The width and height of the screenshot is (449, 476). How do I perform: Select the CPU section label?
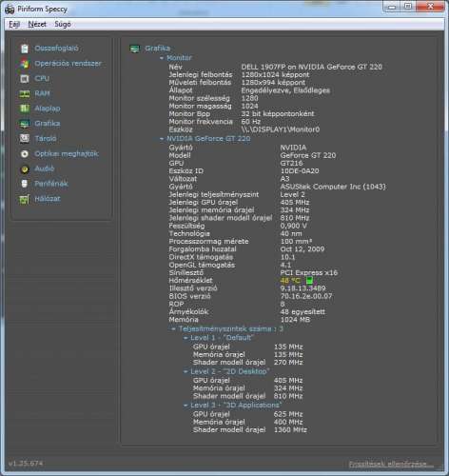[x=42, y=78]
